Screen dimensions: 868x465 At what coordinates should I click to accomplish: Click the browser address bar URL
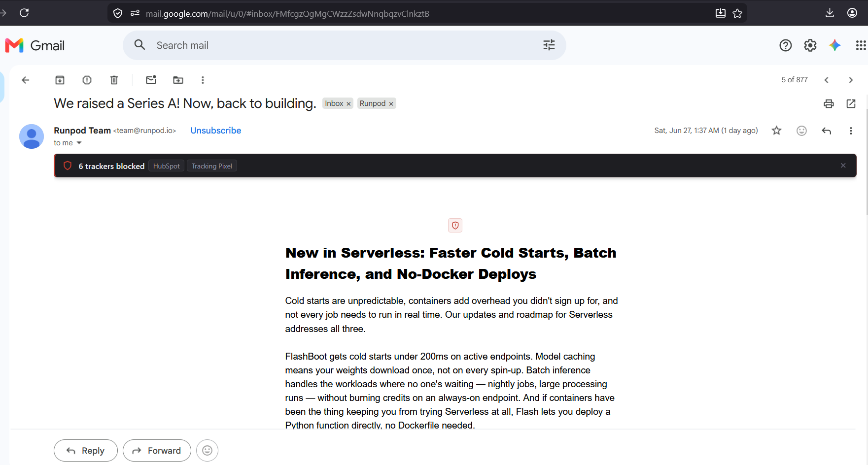pos(287,14)
